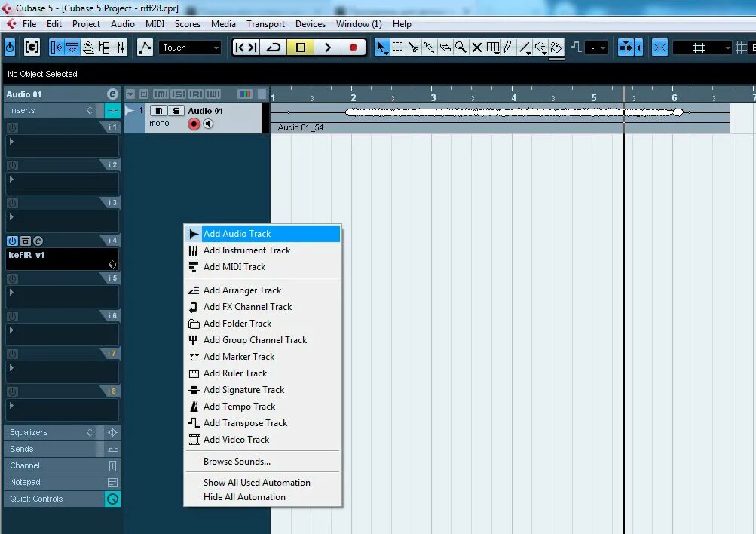756x534 pixels.
Task: Expand insert slot i1 plugin selector
Action: tap(11, 141)
